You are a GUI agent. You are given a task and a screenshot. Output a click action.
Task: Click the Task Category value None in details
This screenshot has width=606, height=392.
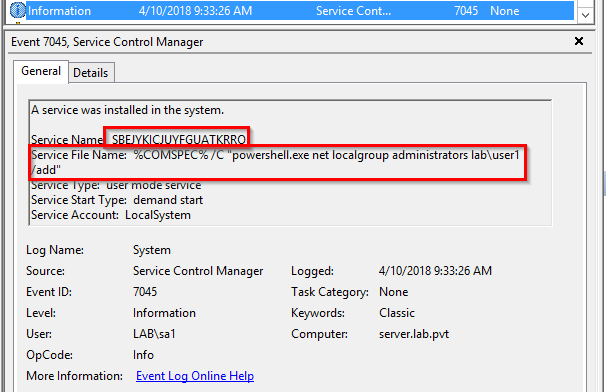pyautogui.click(x=393, y=292)
